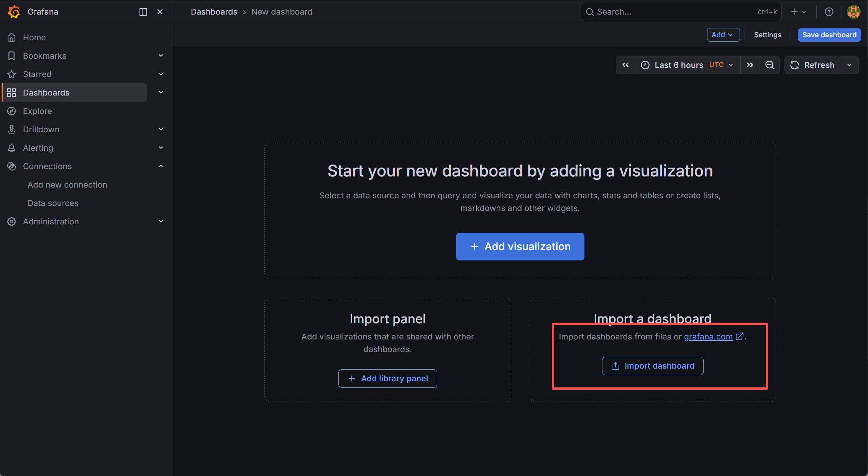The image size is (868, 476).
Task: Click the Search input field
Action: tap(681, 12)
